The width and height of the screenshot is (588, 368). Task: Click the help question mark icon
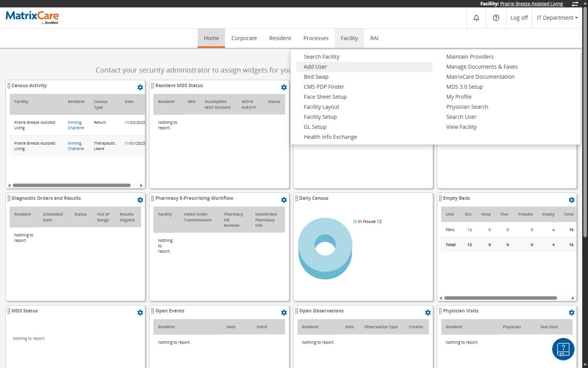[x=496, y=18]
